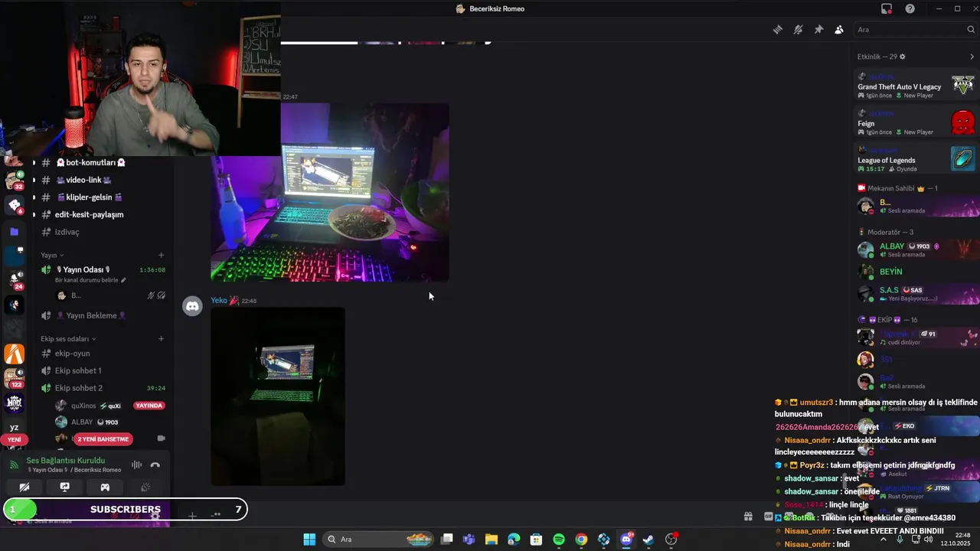
Task: Click Yeko's Discord avatar
Action: point(193,306)
